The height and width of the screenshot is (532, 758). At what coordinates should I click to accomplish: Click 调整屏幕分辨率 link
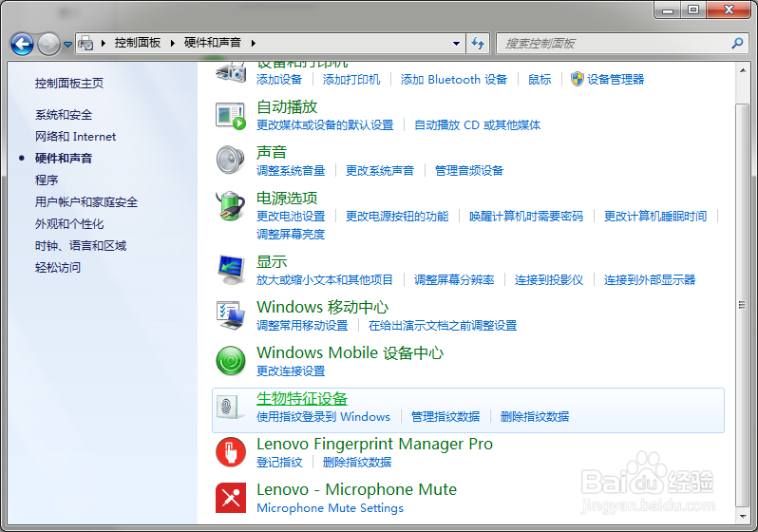(454, 280)
